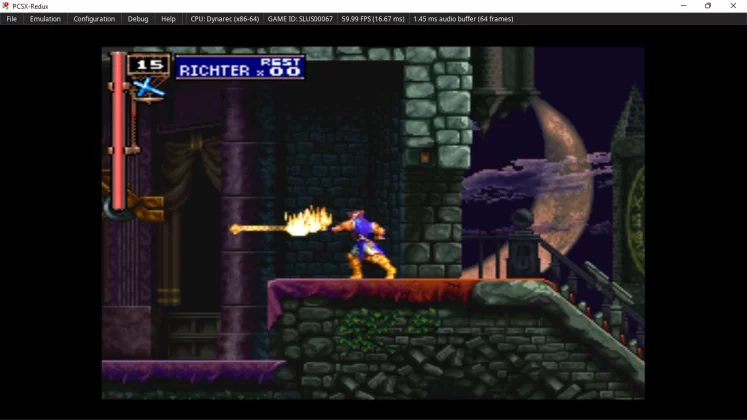Open the Help menu
Screen dimensions: 747x420
pyautogui.click(x=168, y=19)
